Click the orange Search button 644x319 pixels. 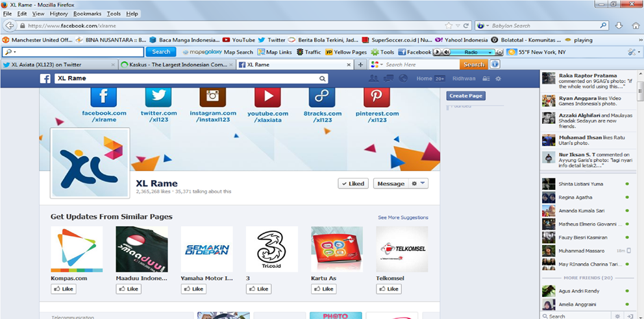474,64
